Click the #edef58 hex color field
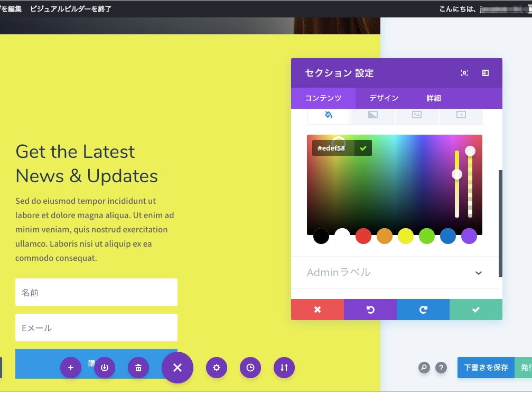The height and width of the screenshot is (394, 532). click(x=333, y=148)
